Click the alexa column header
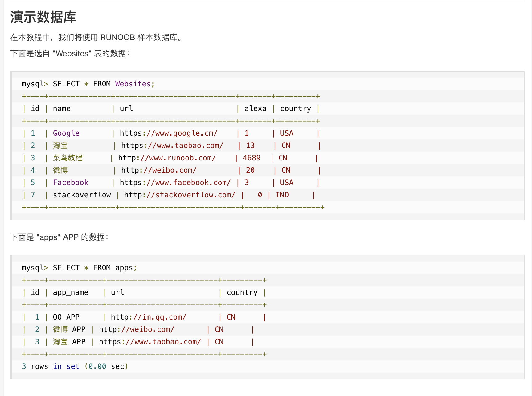 tap(255, 109)
